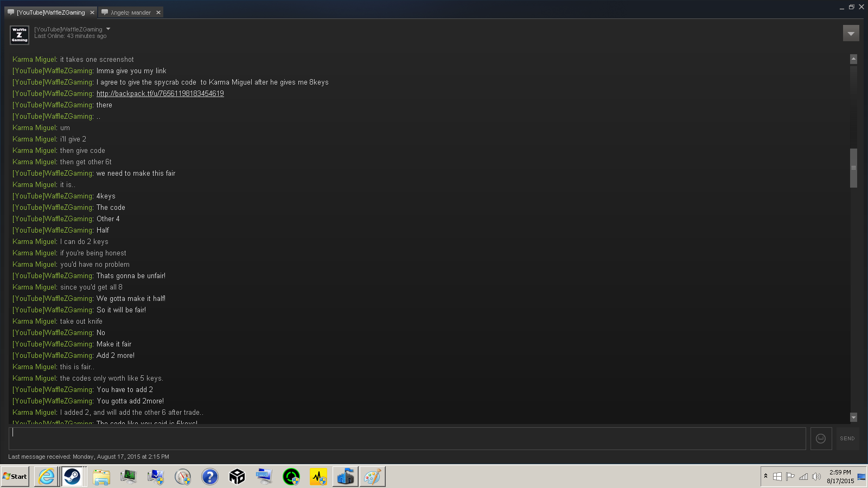The width and height of the screenshot is (868, 488).
Task: Open the blue Help question mark icon
Action: tap(209, 477)
